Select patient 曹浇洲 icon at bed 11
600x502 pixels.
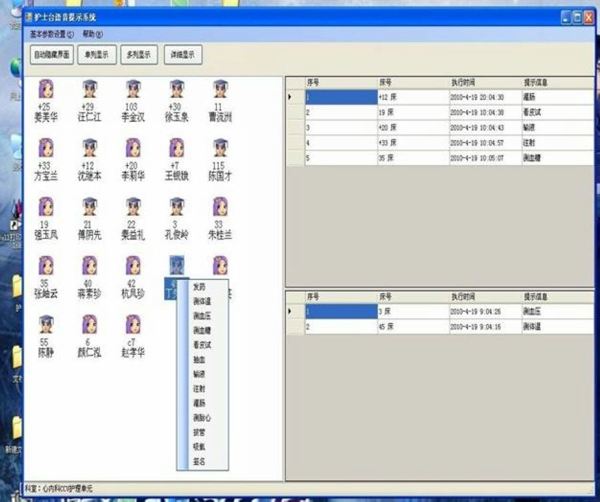219,90
